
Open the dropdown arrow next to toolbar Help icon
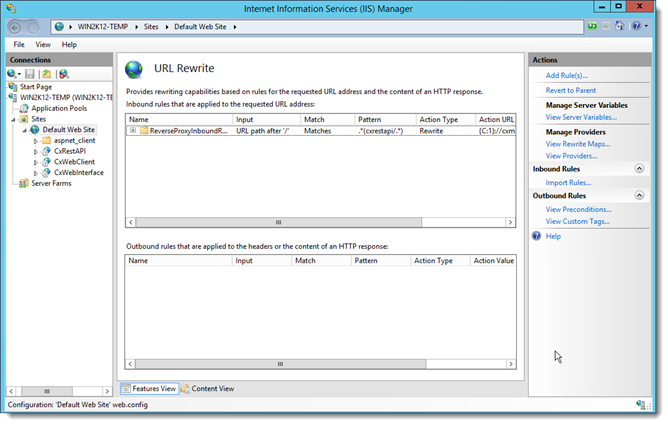click(x=646, y=26)
